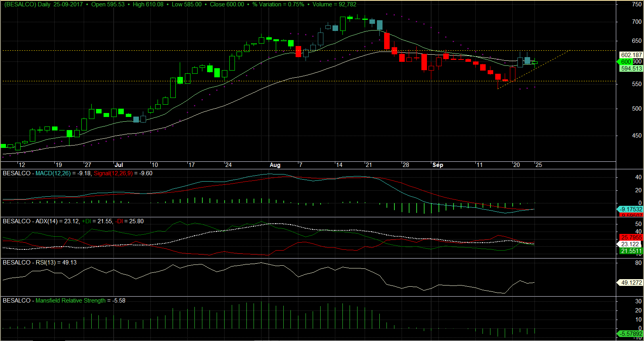644x341 pixels.
Task: Click the 50 label on ADX axis
Action: point(638,224)
